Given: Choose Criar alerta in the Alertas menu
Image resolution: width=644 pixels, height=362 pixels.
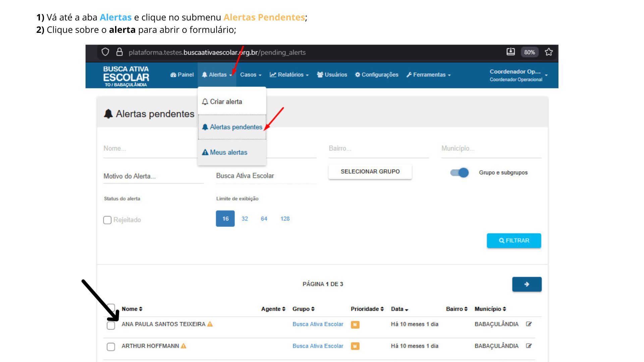Looking at the screenshot, I should click(226, 102).
